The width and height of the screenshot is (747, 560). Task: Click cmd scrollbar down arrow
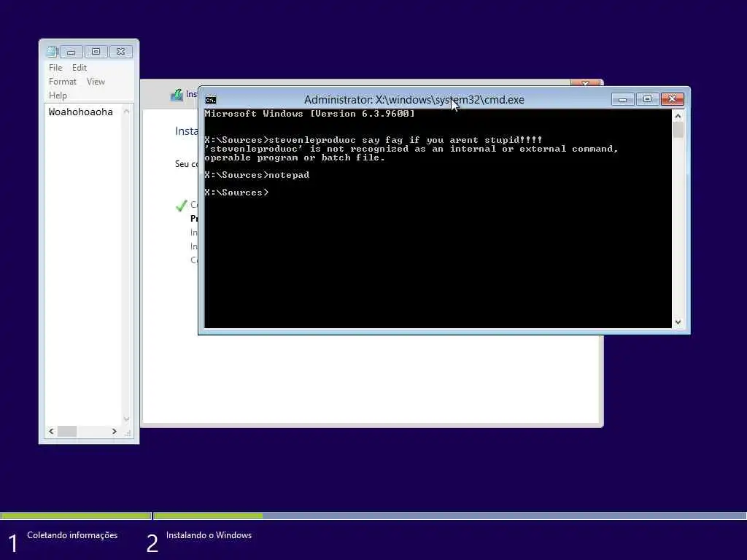point(678,322)
